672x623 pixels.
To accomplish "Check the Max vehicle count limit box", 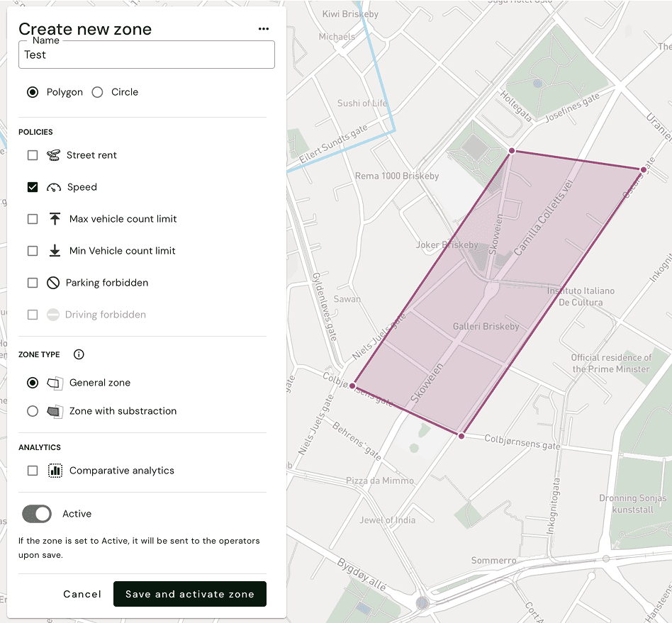I will point(33,219).
